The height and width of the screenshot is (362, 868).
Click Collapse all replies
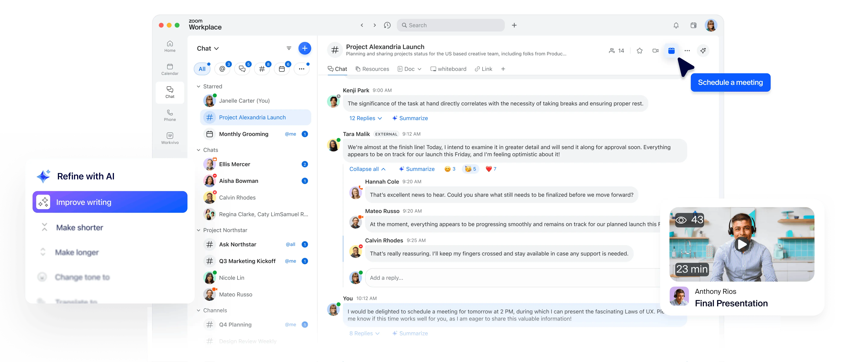click(367, 169)
